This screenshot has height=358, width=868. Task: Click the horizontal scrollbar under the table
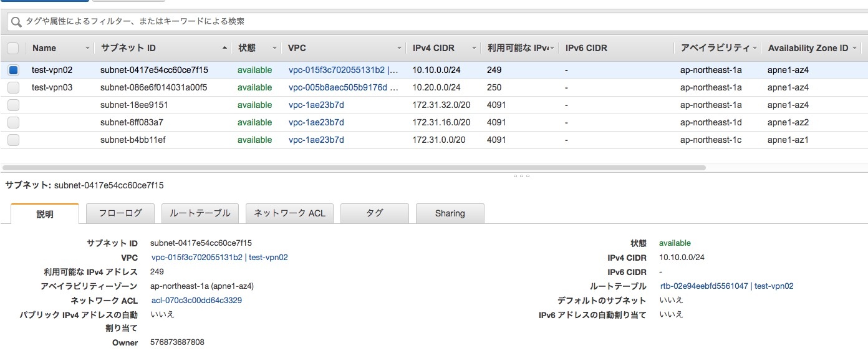click(x=354, y=168)
